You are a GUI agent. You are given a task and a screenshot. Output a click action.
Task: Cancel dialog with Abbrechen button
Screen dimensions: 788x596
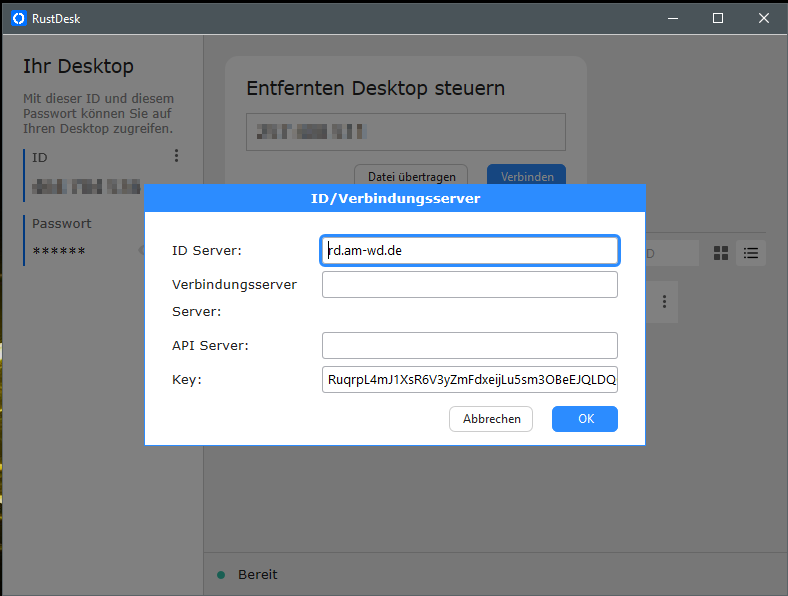(x=491, y=419)
